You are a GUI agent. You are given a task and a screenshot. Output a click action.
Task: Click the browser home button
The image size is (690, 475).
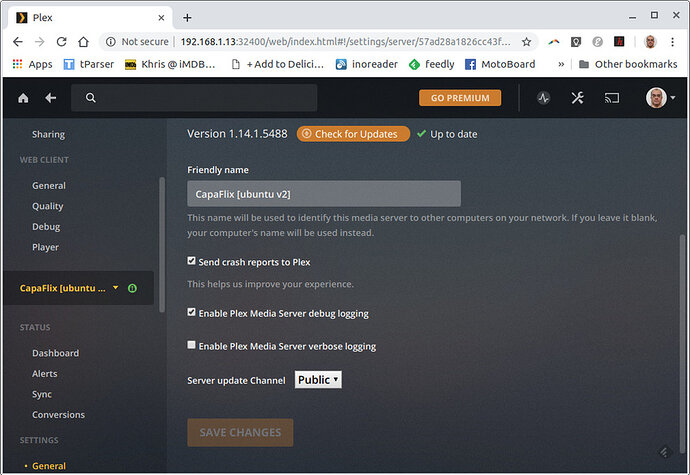[x=83, y=42]
